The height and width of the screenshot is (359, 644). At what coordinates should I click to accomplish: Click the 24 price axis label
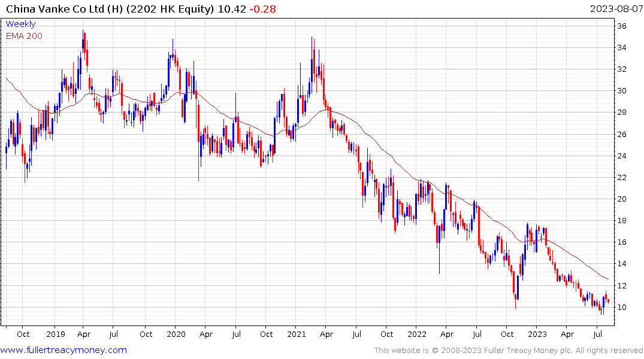coord(622,156)
